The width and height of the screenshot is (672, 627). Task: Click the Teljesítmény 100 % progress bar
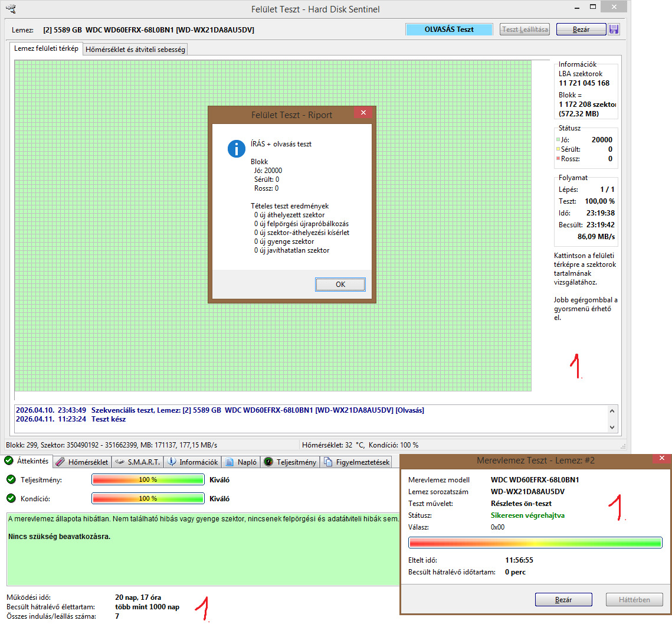[x=148, y=479]
